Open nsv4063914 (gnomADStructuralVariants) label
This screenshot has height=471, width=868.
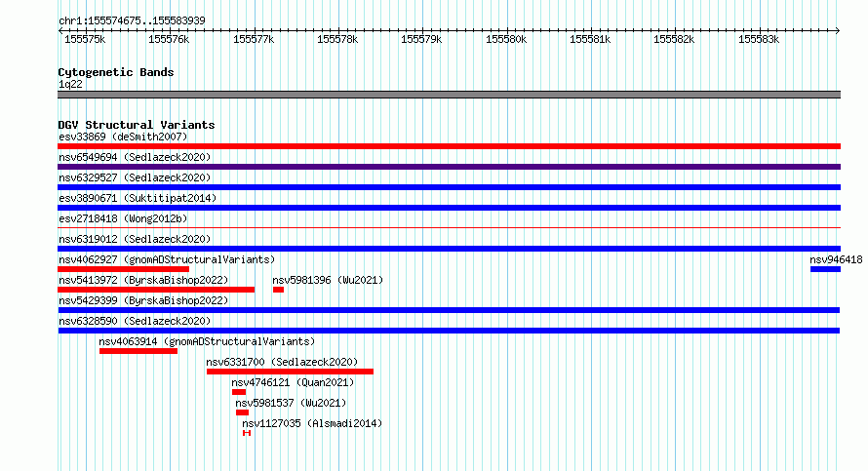[x=207, y=341]
